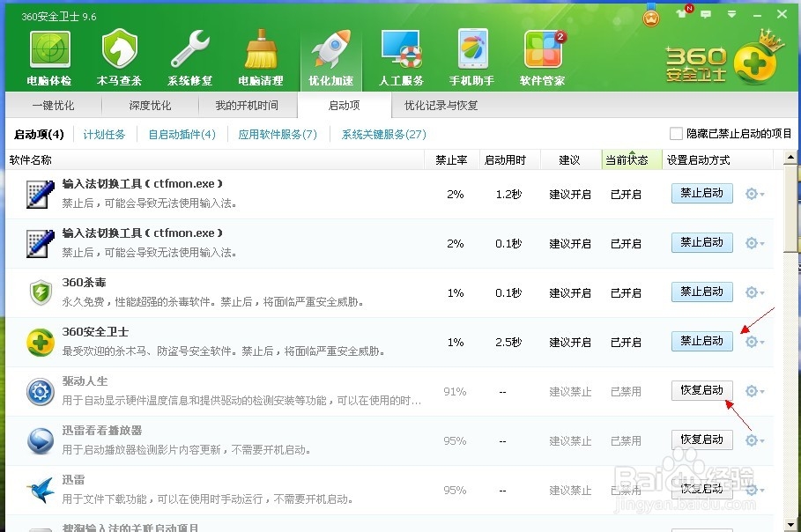801x532 pixels.
Task: Sort by 禁止率 column header
Action: pyautogui.click(x=451, y=159)
